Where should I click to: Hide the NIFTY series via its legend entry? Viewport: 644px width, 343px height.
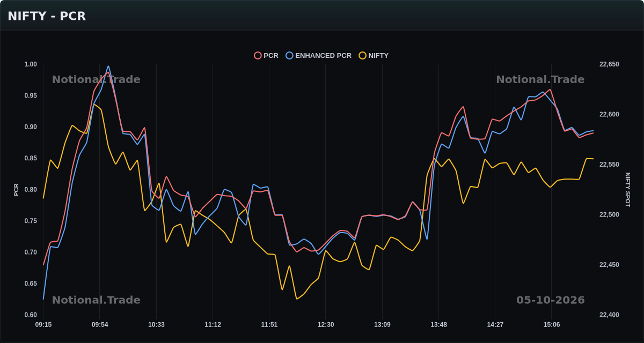tap(374, 56)
